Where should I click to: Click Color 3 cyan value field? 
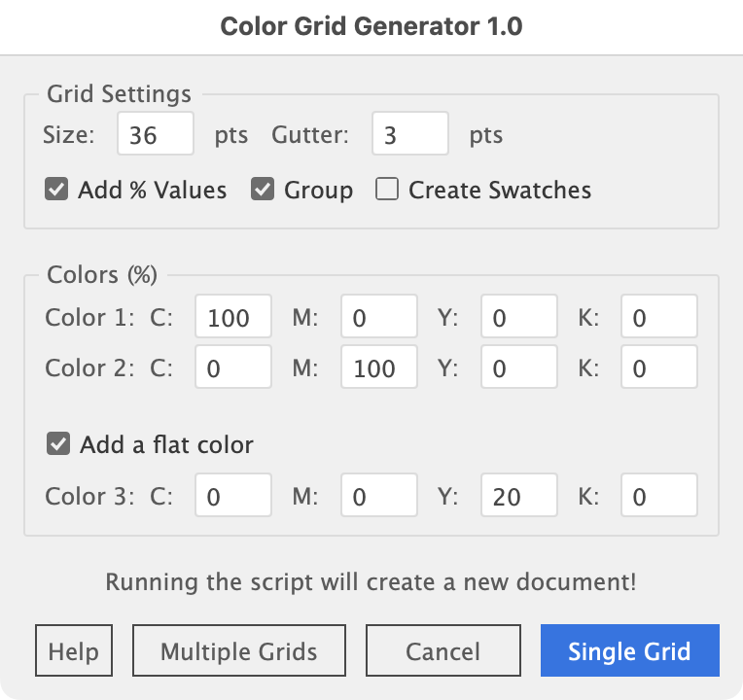[x=233, y=497]
